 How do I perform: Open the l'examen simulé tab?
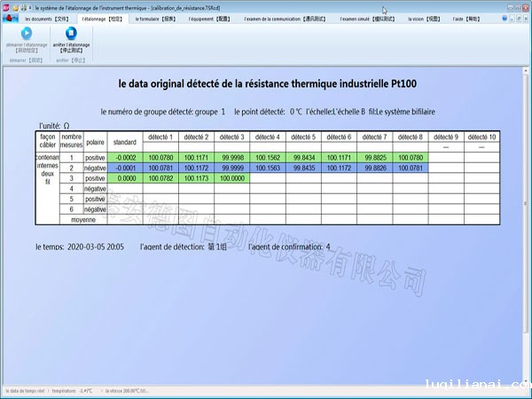tap(367, 19)
